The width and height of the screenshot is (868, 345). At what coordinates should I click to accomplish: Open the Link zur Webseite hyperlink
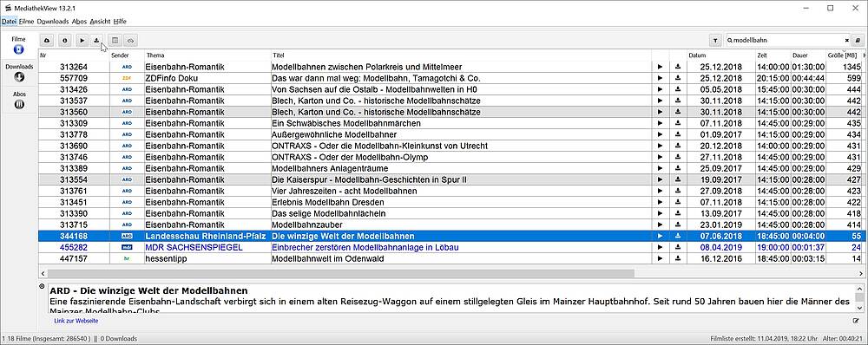tap(76, 321)
